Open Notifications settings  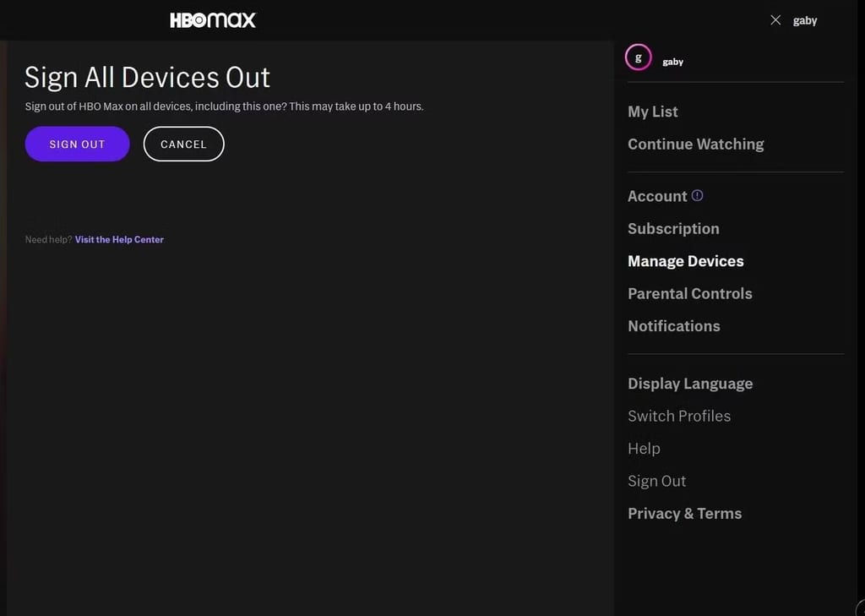(673, 326)
